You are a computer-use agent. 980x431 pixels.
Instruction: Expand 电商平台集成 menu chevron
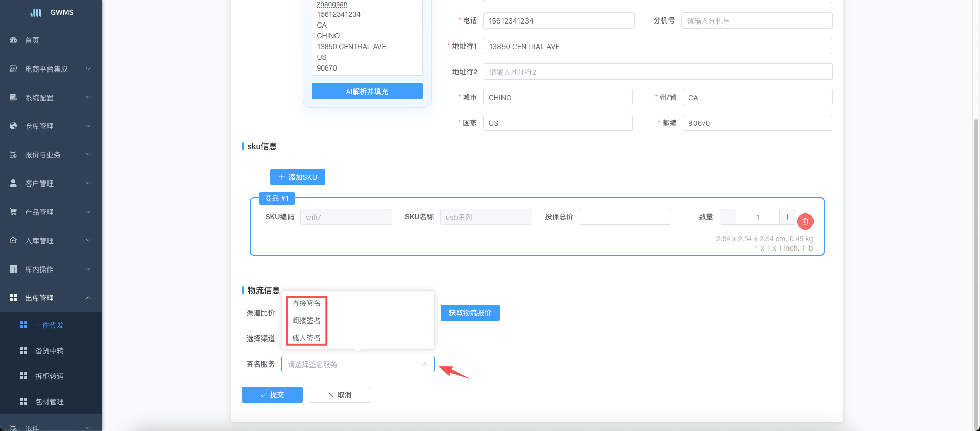coord(88,69)
